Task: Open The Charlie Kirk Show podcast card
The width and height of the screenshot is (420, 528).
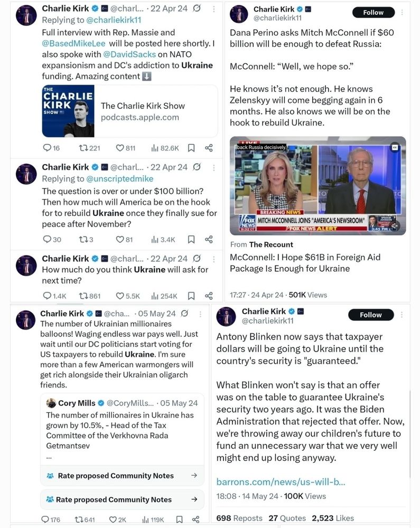Action: tap(129, 111)
